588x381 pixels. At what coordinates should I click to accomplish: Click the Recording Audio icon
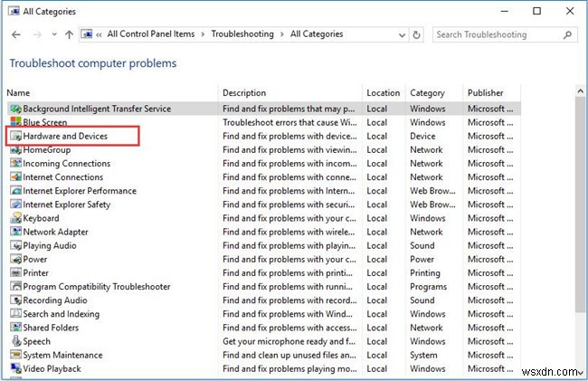pyautogui.click(x=15, y=300)
